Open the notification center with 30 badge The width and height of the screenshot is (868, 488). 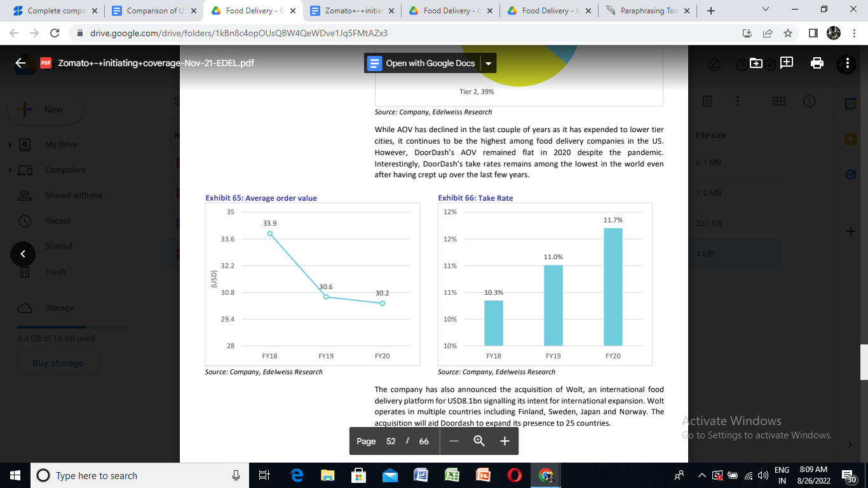click(x=849, y=475)
